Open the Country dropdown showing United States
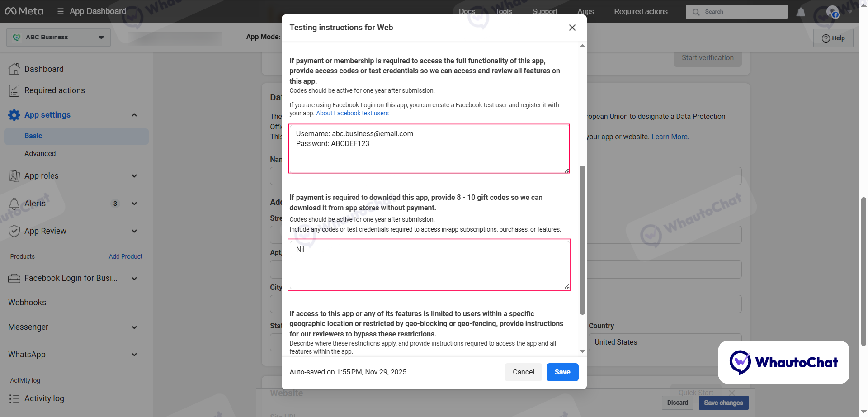The image size is (868, 417). [665, 342]
